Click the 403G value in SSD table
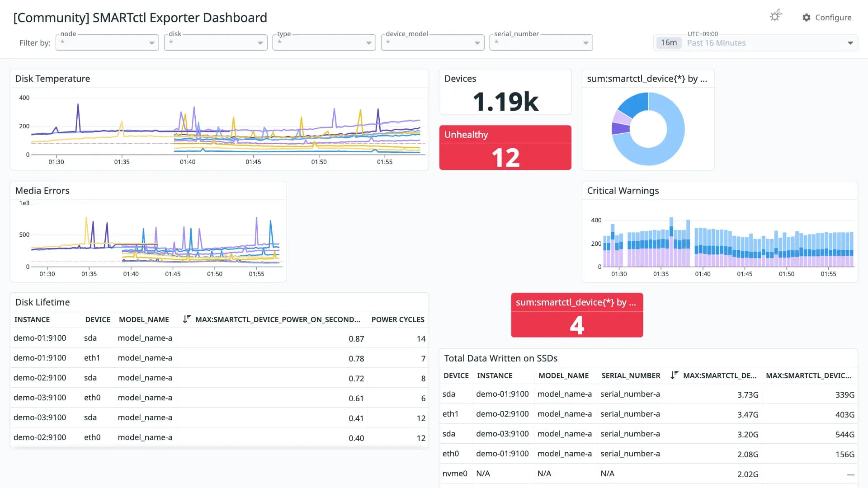 844,415
